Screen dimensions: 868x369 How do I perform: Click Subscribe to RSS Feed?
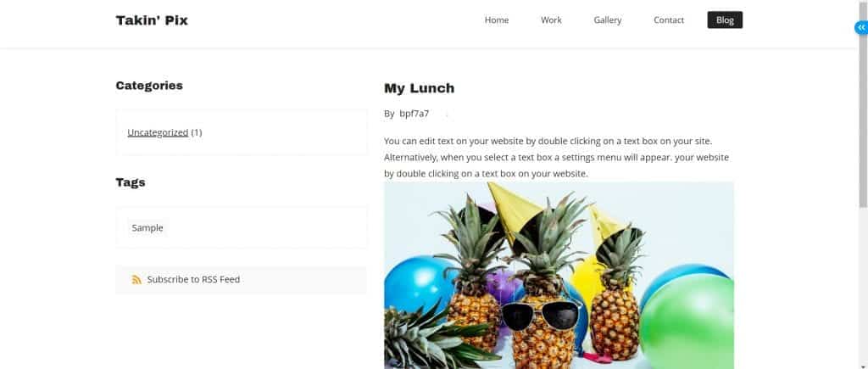[193, 280]
